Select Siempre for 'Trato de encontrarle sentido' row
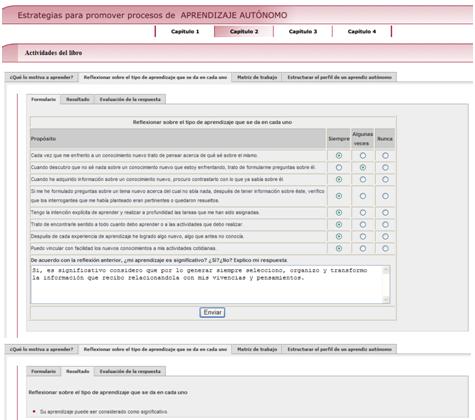The width and height of the screenshot is (475, 420). [339, 224]
